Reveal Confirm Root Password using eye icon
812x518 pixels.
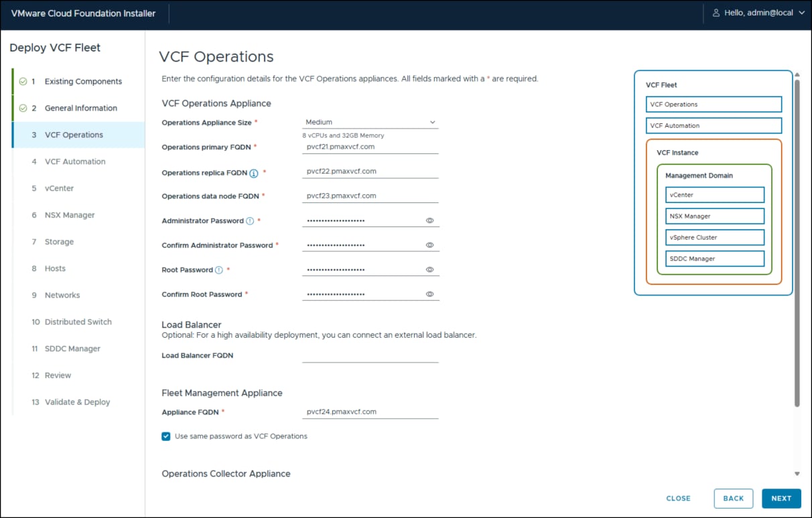coord(430,294)
